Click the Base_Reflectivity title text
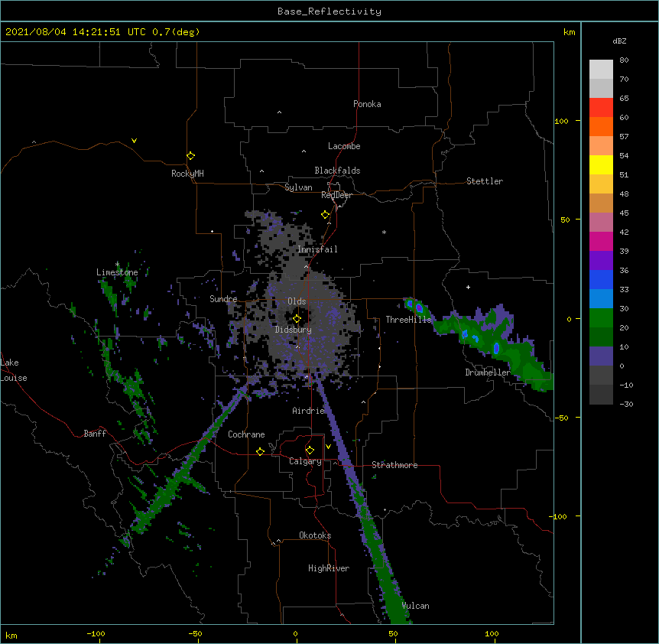The image size is (659, 644). (x=329, y=11)
